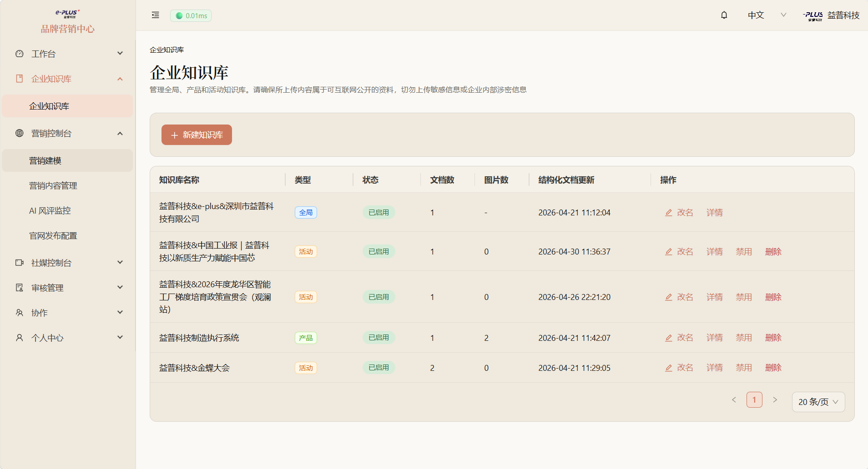Viewport: 868px width, 469px height.
Task: Open notifications via the bell icon
Action: [724, 15]
